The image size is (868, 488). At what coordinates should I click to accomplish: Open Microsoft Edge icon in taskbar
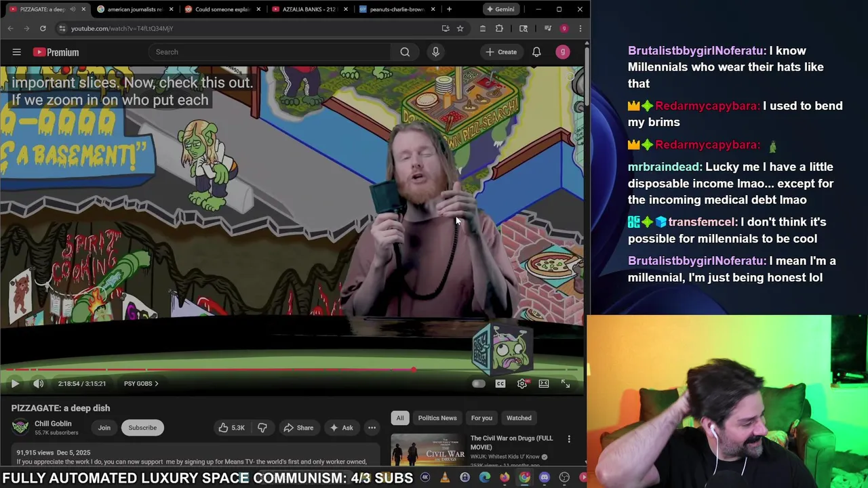point(484,478)
